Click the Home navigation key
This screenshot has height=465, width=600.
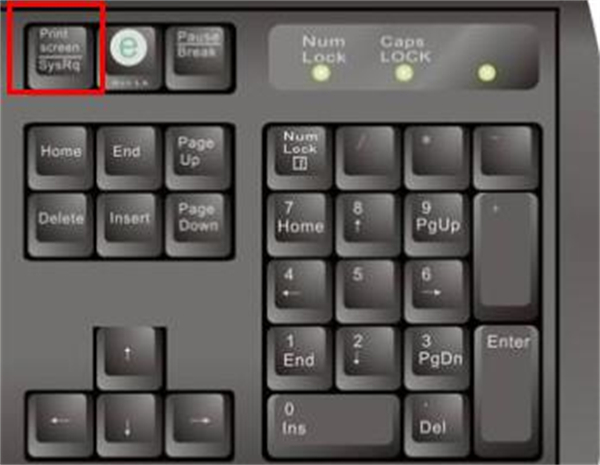click(x=61, y=157)
